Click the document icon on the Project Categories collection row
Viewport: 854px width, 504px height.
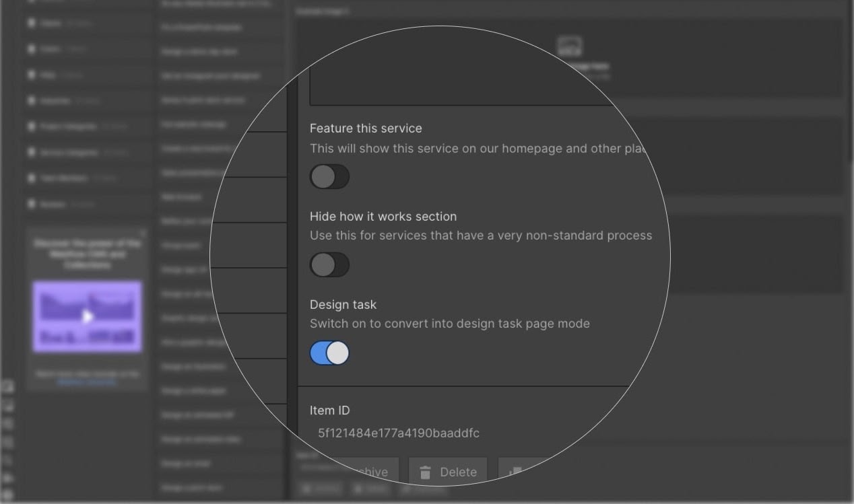tap(31, 126)
